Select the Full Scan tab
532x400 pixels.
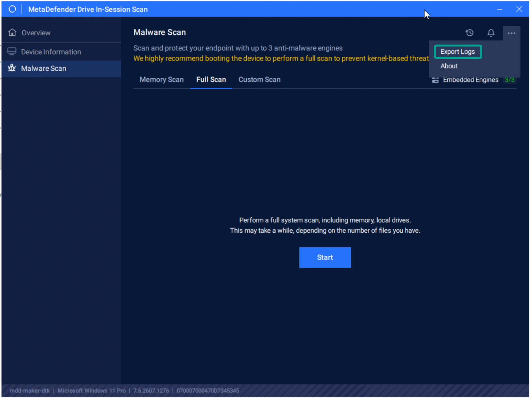[x=211, y=80]
